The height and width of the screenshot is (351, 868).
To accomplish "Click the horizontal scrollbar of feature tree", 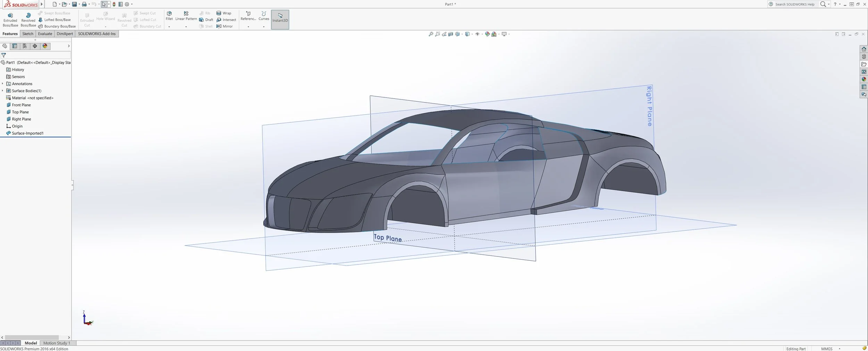I will click(x=32, y=337).
